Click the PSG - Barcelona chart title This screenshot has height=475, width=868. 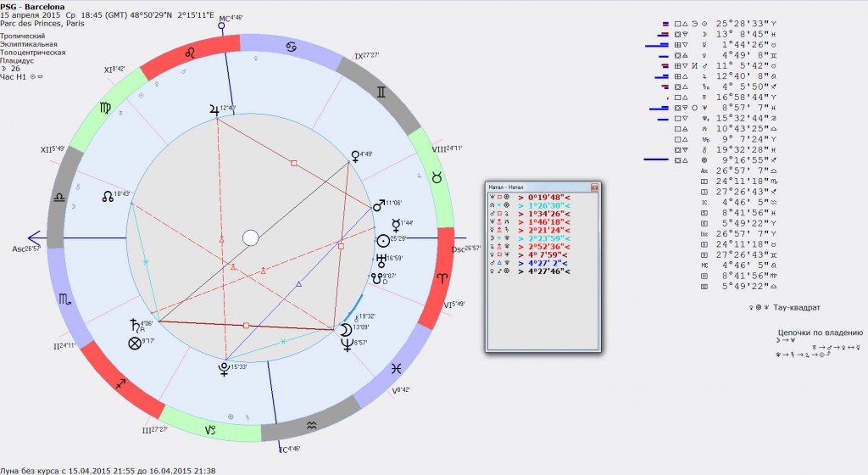coord(32,7)
